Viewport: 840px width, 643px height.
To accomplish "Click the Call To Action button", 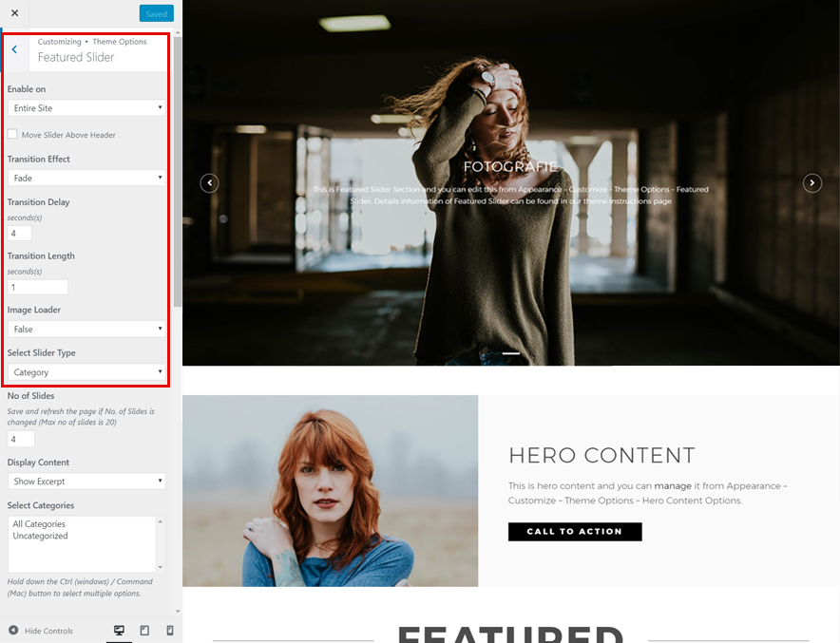I will (575, 532).
